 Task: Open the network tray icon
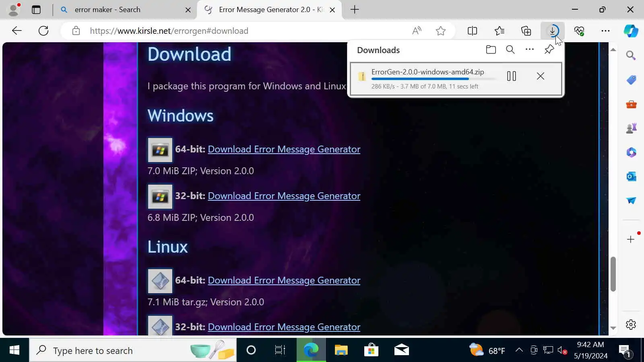pos(548,350)
